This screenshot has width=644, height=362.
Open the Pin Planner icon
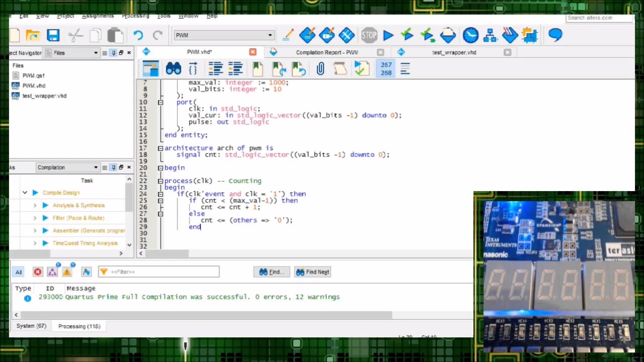tap(327, 35)
